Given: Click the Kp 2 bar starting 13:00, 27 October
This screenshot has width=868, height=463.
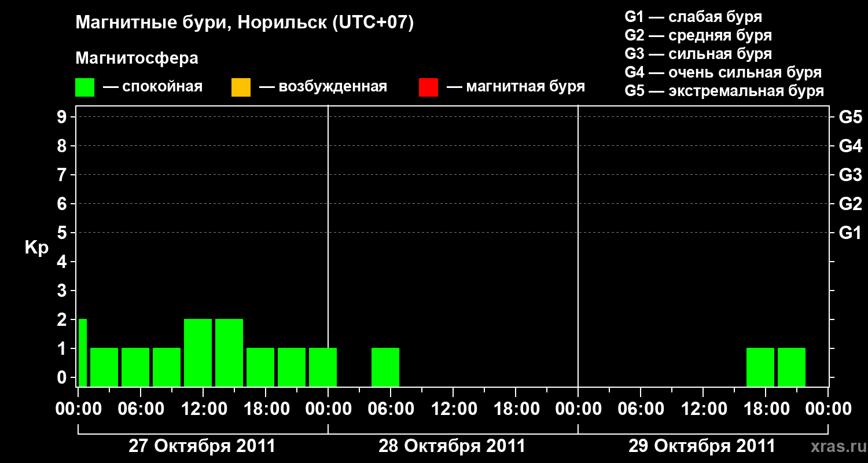Looking at the screenshot, I should click(x=229, y=352).
